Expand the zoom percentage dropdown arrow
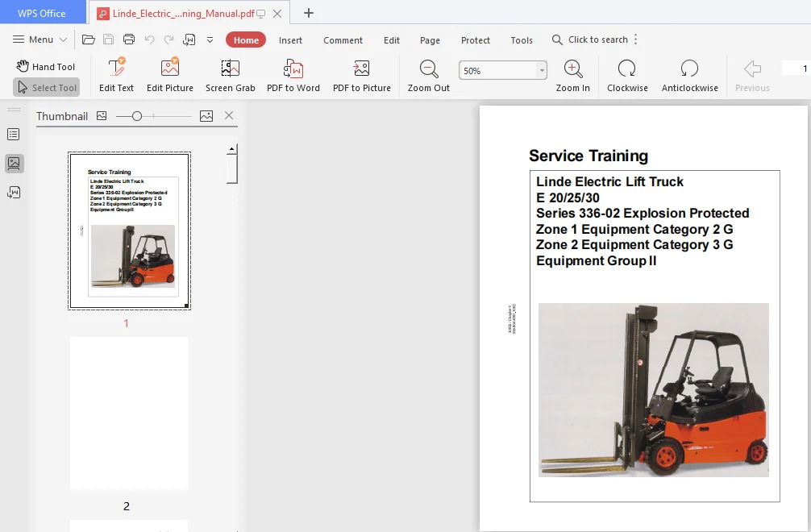The height and width of the screenshot is (532, 811). pos(542,70)
